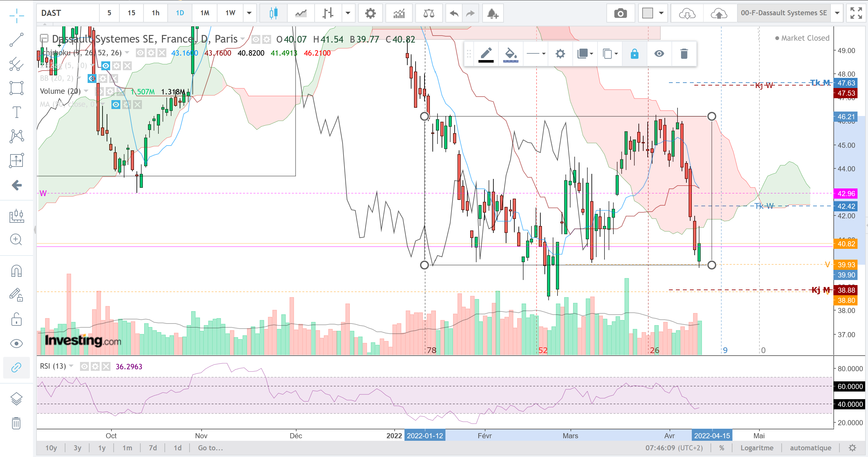868x457 pixels.
Task: Delete the selected drawing with trash icon
Action: coord(684,54)
